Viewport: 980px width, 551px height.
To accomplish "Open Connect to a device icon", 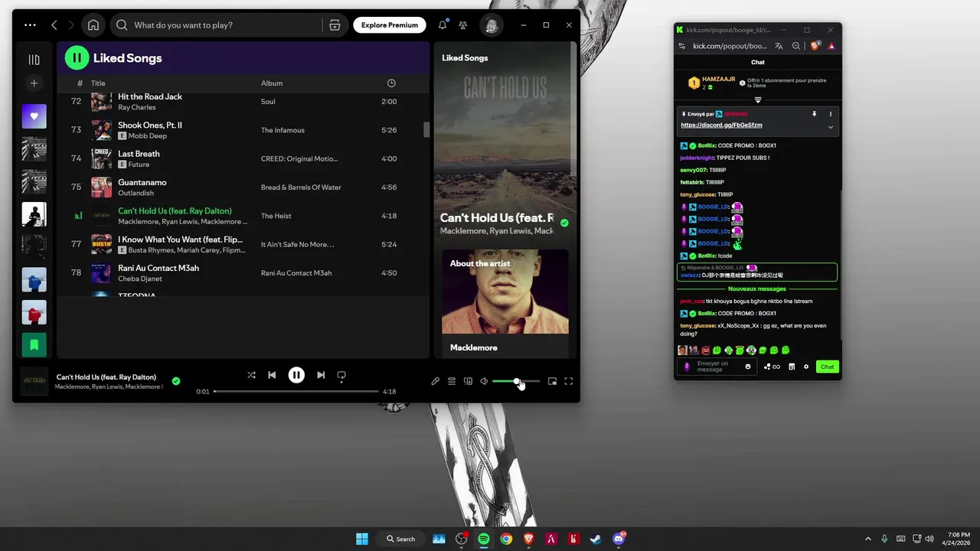I will pyautogui.click(x=468, y=381).
